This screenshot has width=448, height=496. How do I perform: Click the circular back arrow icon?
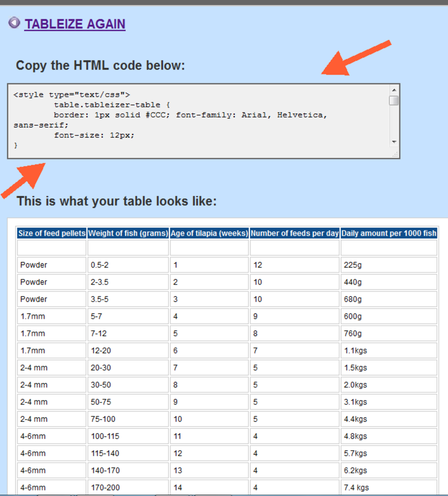pyautogui.click(x=14, y=24)
